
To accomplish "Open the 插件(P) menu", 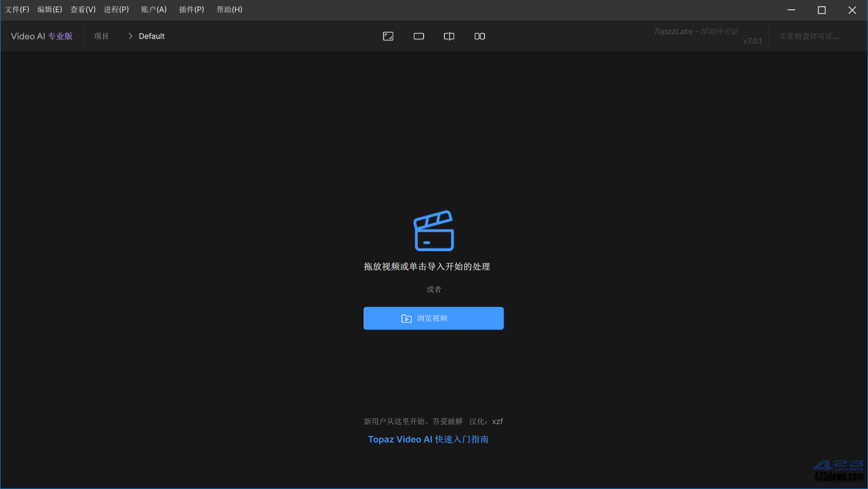I will coord(191,9).
